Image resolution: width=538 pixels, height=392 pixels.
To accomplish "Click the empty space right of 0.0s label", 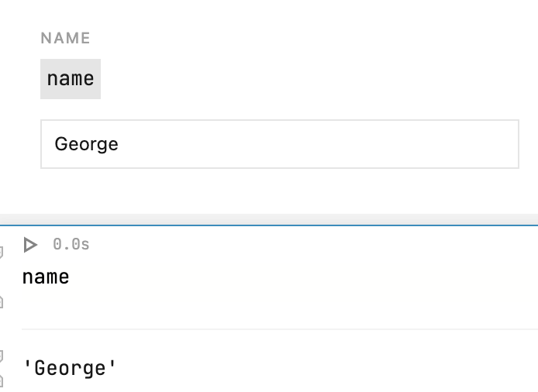I will (x=310, y=245).
